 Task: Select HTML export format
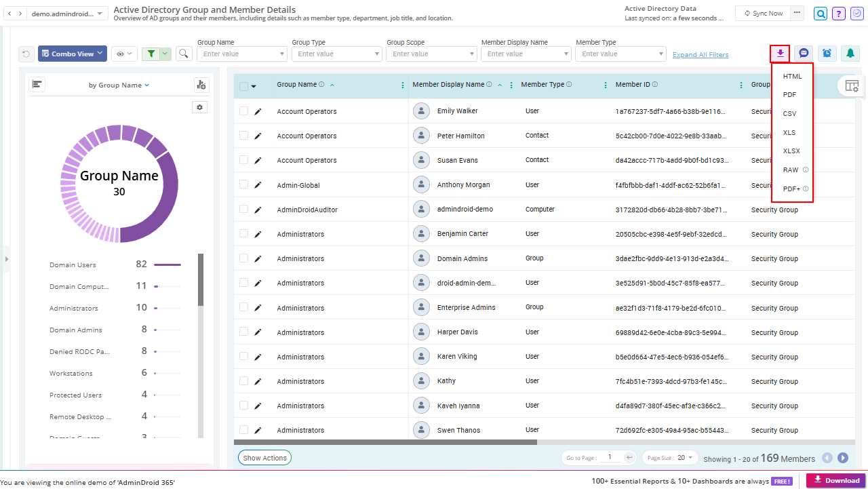tap(792, 76)
